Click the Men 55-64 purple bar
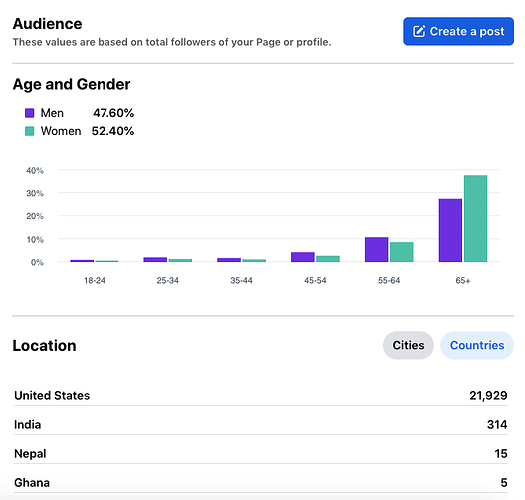Screen dimensions: 525x500 (x=376, y=249)
